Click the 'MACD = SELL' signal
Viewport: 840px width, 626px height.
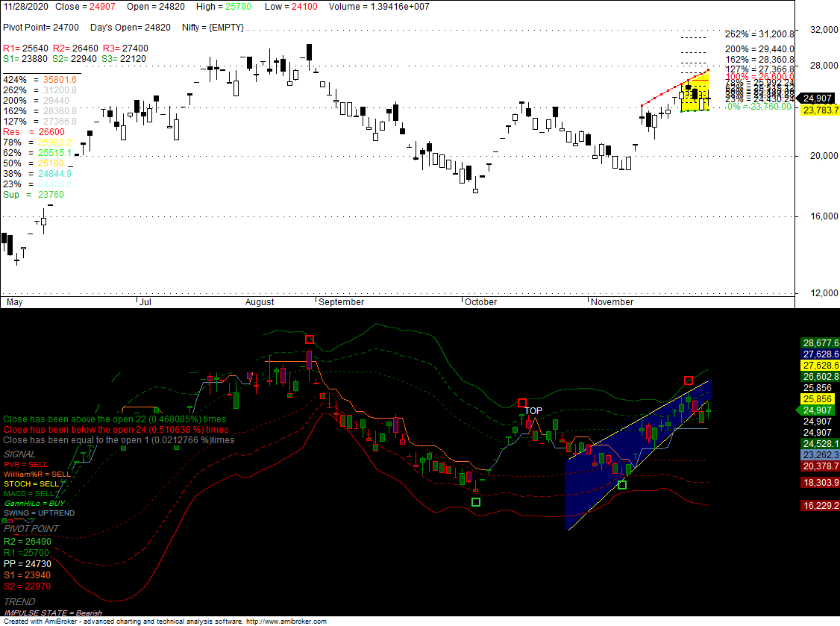pos(29,494)
